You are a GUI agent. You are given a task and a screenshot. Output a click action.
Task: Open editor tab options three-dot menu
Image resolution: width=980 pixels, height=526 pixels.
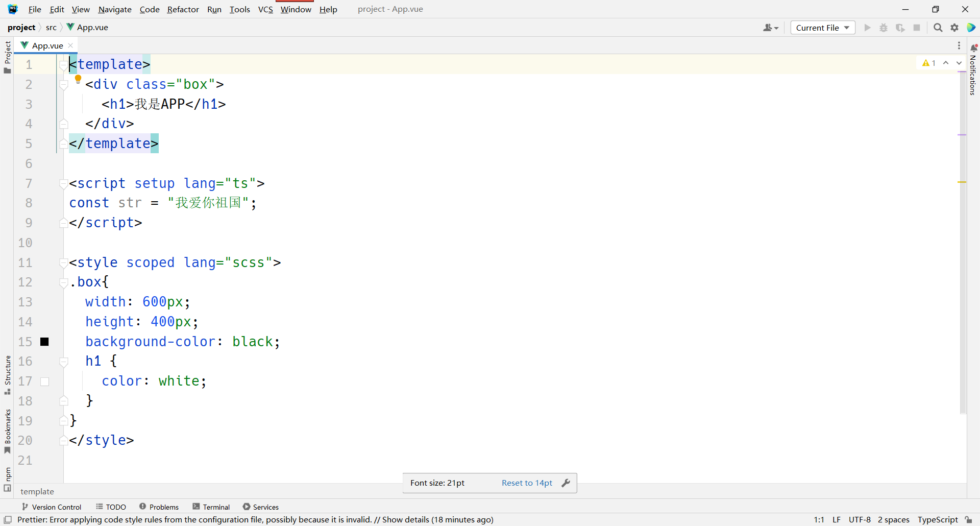pos(959,45)
